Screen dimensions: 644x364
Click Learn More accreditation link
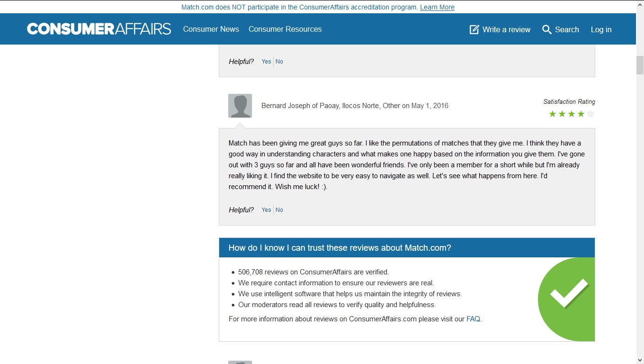(x=437, y=7)
